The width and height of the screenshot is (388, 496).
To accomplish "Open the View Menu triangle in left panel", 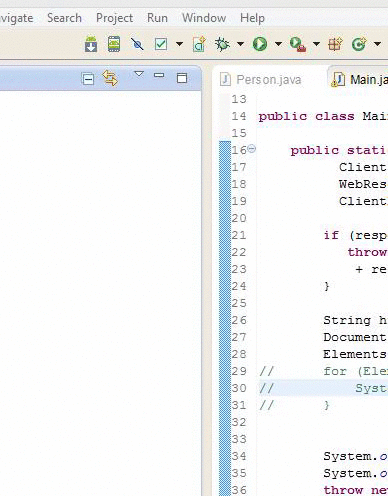I will 139,74.
